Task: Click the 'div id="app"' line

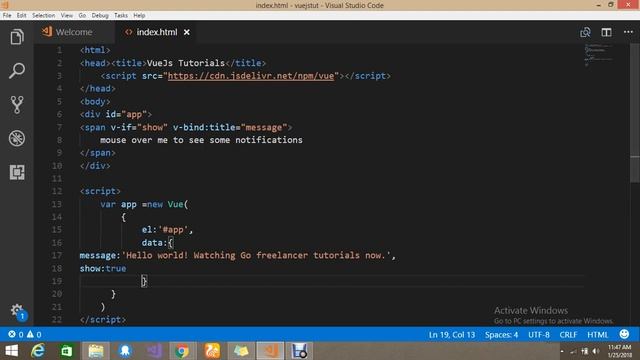Action: 116,114
